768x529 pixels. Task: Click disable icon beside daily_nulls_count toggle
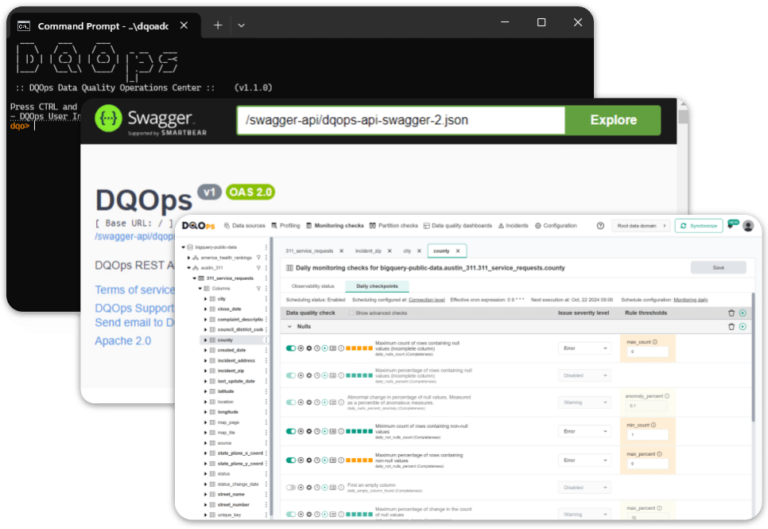tap(301, 348)
